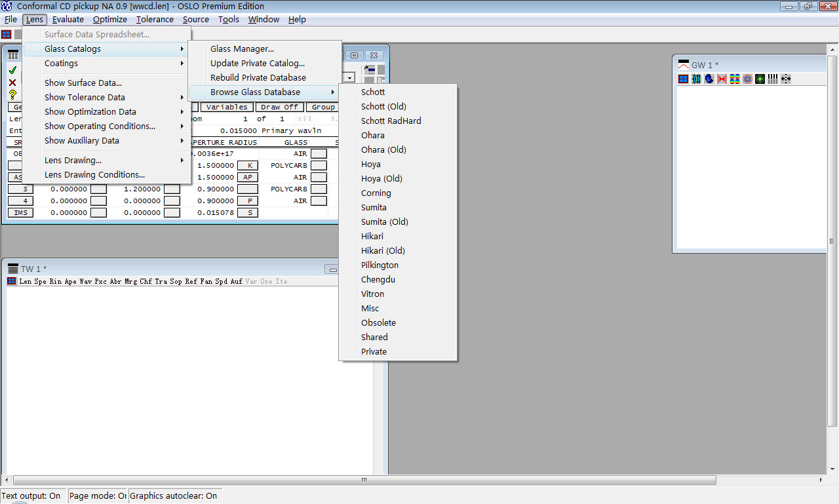Expand Show Operating Conditions submenu
The width and height of the screenshot is (839, 504).
[105, 126]
